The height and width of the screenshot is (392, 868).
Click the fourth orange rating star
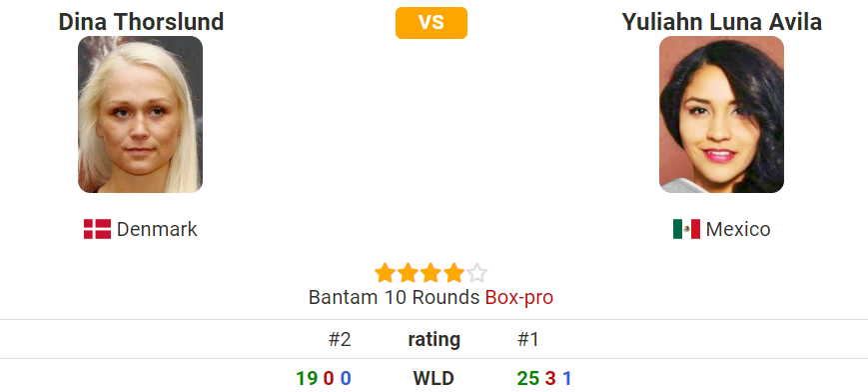pos(453,273)
